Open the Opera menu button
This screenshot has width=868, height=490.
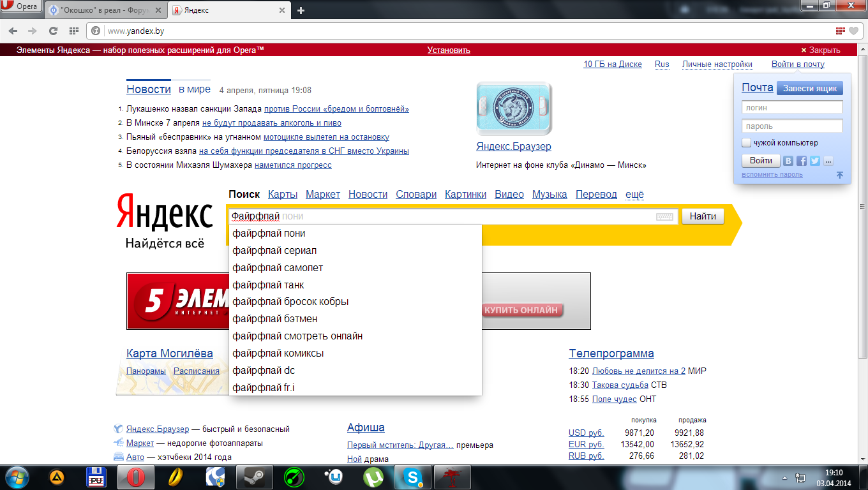pos(22,8)
